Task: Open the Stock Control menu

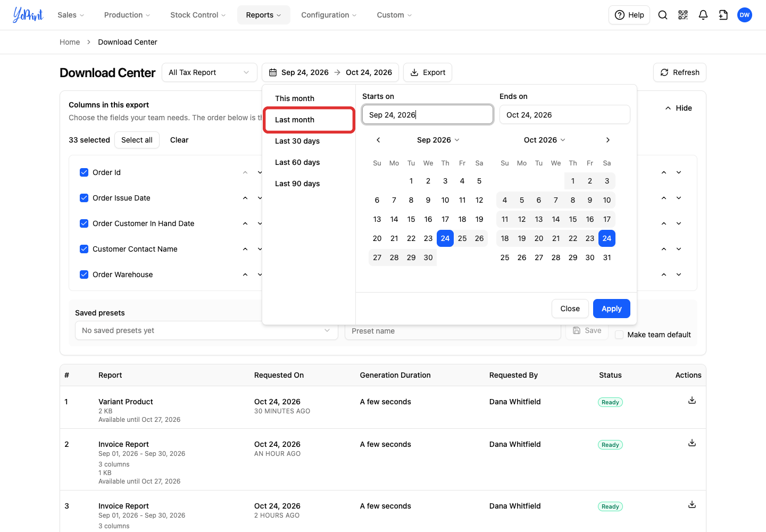Action: [x=198, y=15]
